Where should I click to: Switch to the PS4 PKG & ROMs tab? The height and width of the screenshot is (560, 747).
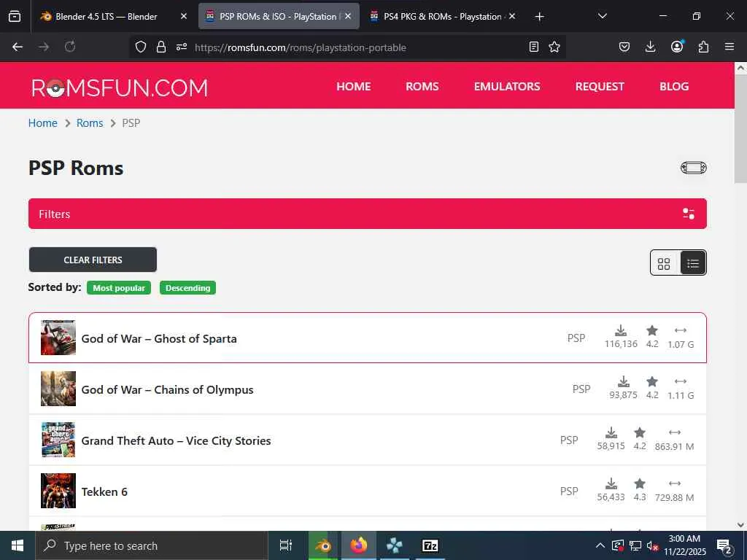click(444, 16)
